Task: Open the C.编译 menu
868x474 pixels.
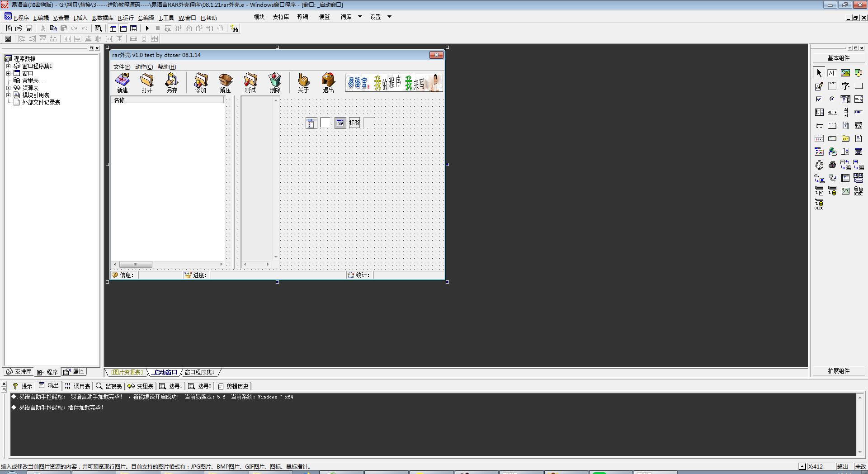Action: click(x=146, y=18)
